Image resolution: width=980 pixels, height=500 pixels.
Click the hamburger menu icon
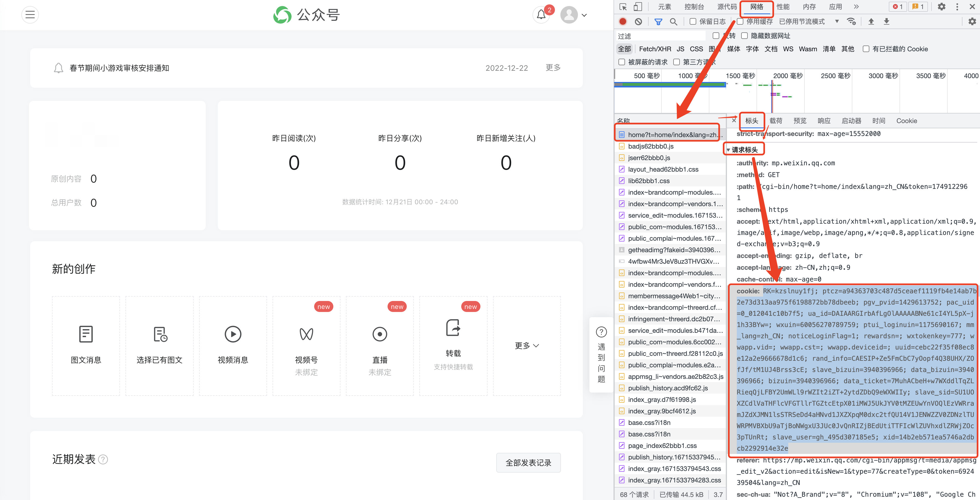tap(30, 15)
